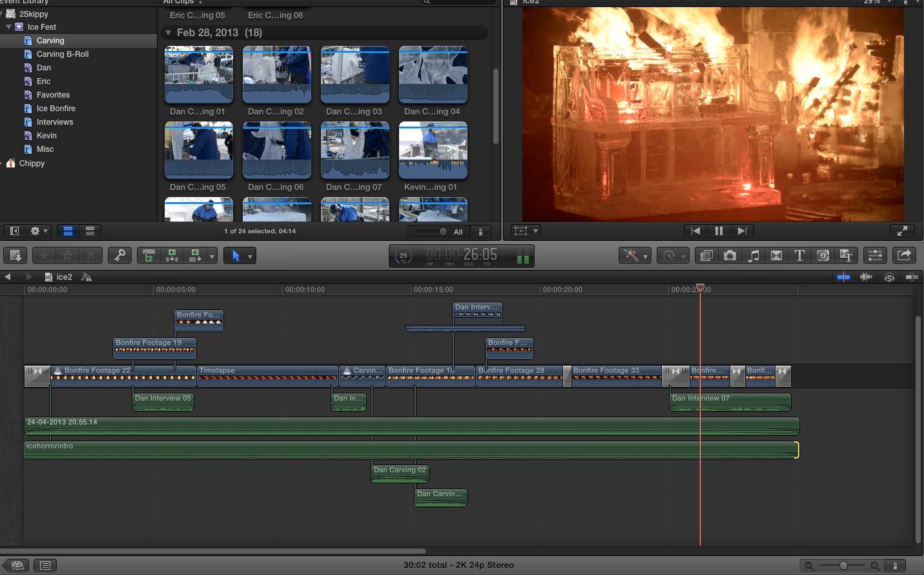This screenshot has width=924, height=575.
Task: Go to previous edit in viewer
Action: [695, 231]
